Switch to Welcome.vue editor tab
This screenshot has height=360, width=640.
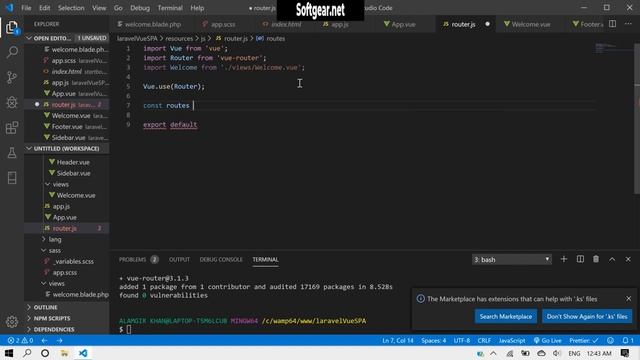click(531, 24)
